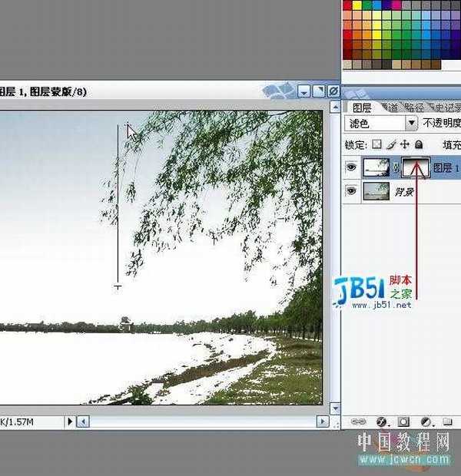Toggle lock transparent pixels icon

click(x=376, y=144)
